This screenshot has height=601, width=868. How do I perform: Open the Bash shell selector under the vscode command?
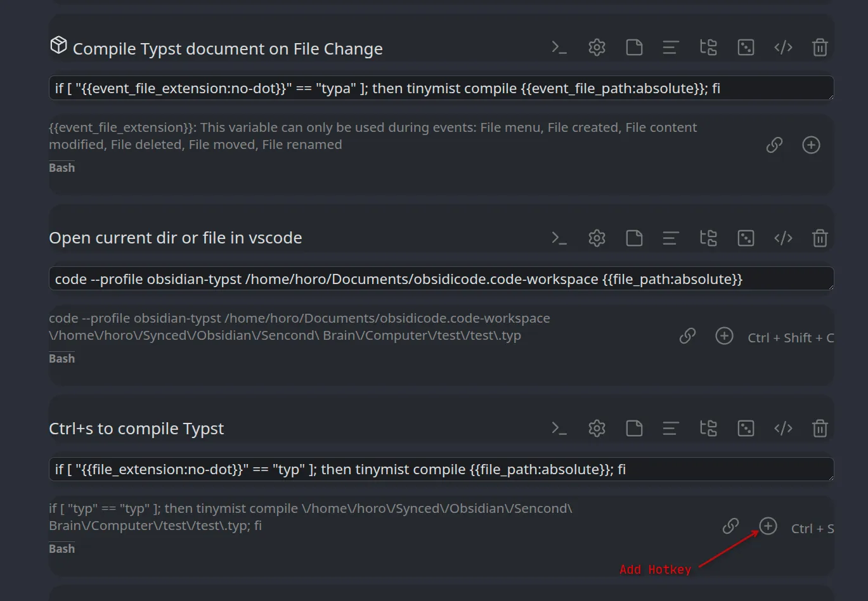tap(62, 358)
